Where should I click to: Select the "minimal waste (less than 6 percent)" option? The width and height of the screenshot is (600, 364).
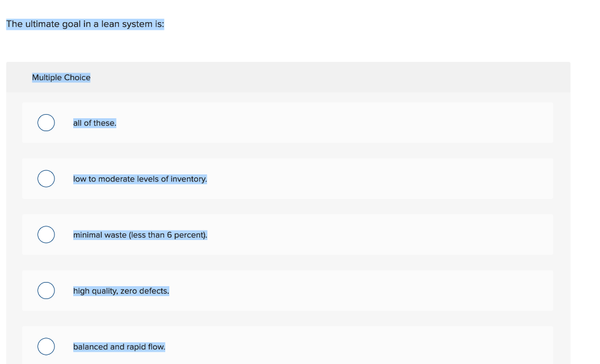click(x=46, y=234)
